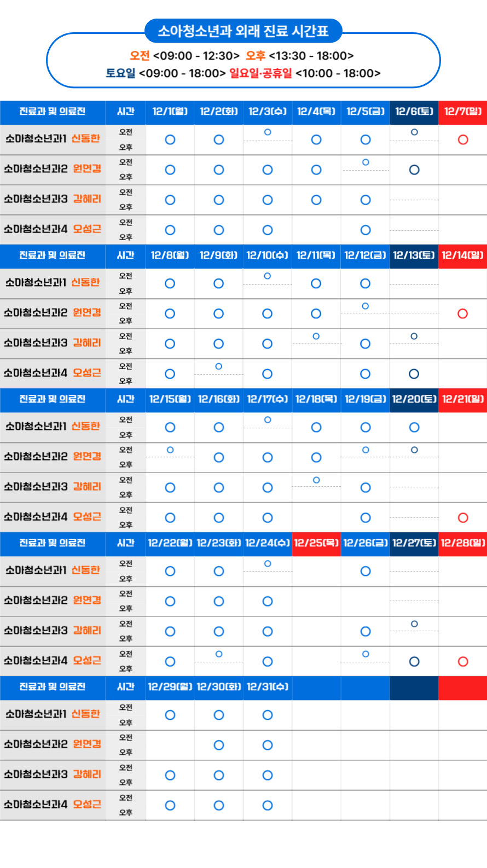This screenshot has height=868, width=487.
Task: Click 신동한's small morning circle on 12/3
Action: click(x=268, y=132)
